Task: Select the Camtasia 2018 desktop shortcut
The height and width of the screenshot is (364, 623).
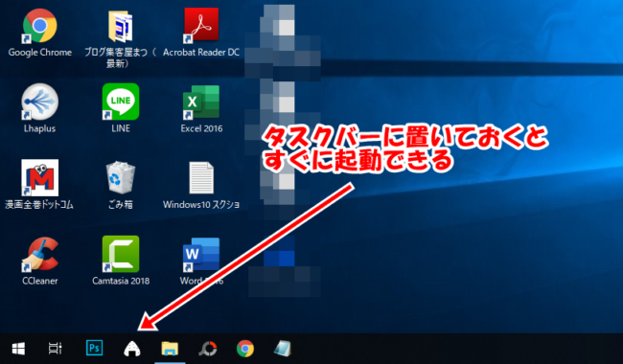Action: click(x=121, y=254)
